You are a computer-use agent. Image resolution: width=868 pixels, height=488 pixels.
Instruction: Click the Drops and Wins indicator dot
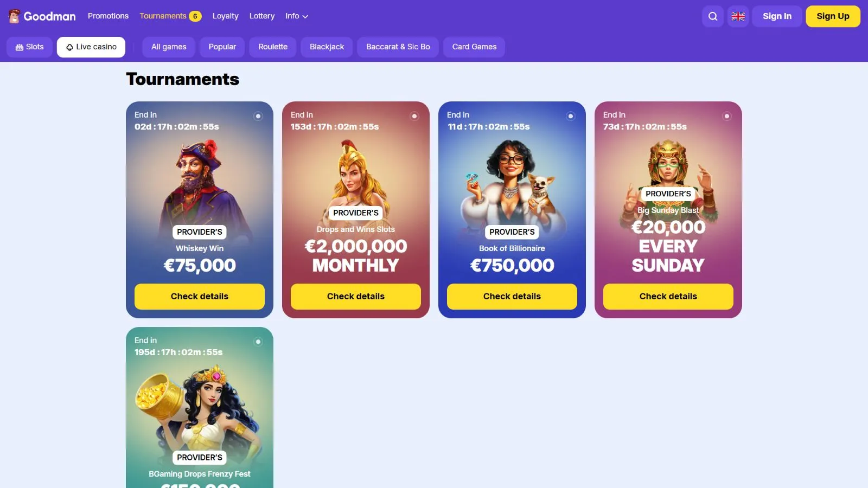tap(414, 116)
